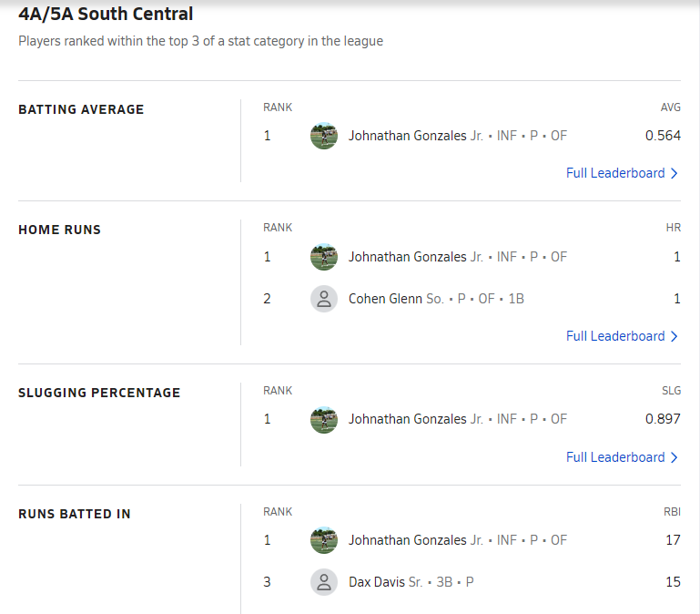Screen dimensions: 700x614
Task: Open Johnathan Gonzales name in Slugging Percentage
Action: (407, 419)
